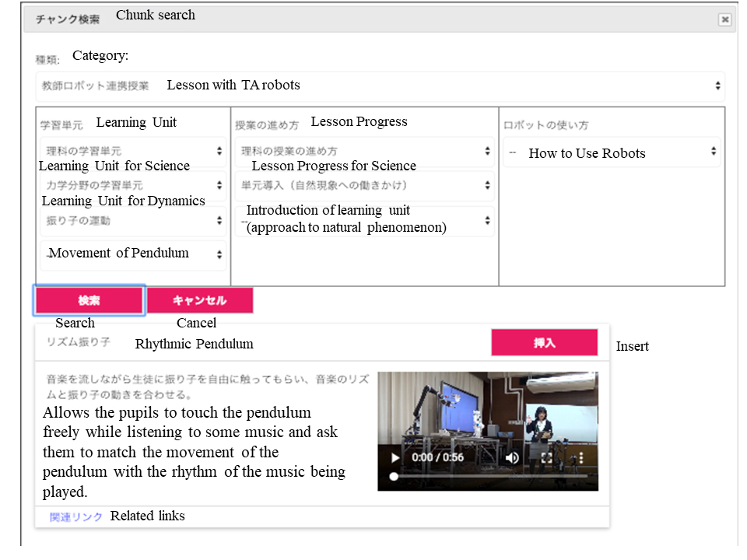Mute the video with the speaker icon
This screenshot has width=747, height=560.
point(512,458)
